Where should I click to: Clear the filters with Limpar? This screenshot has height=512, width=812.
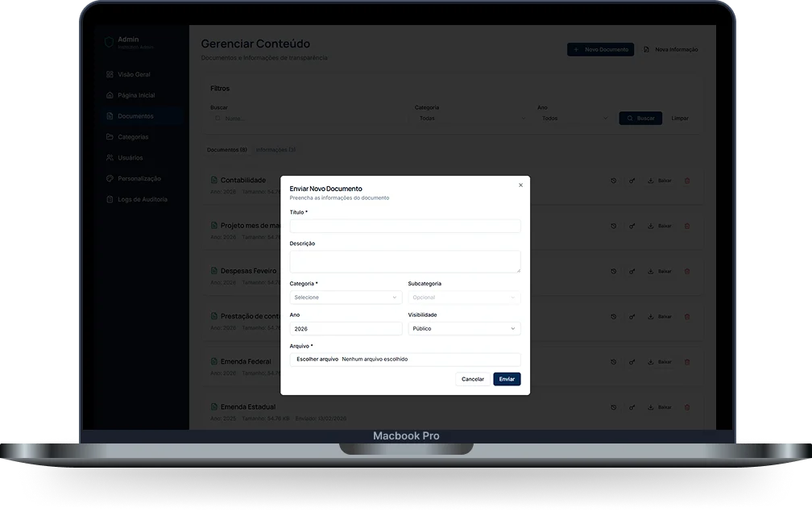pyautogui.click(x=680, y=119)
